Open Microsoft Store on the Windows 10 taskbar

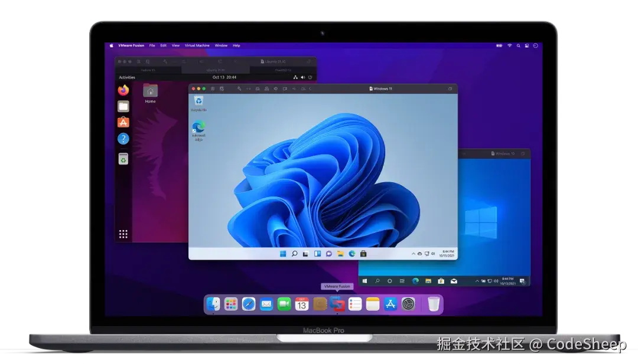tap(441, 281)
